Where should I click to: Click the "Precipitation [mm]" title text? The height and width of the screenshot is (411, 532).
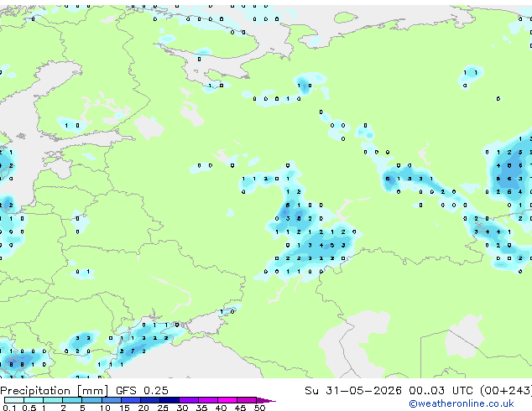(x=54, y=391)
